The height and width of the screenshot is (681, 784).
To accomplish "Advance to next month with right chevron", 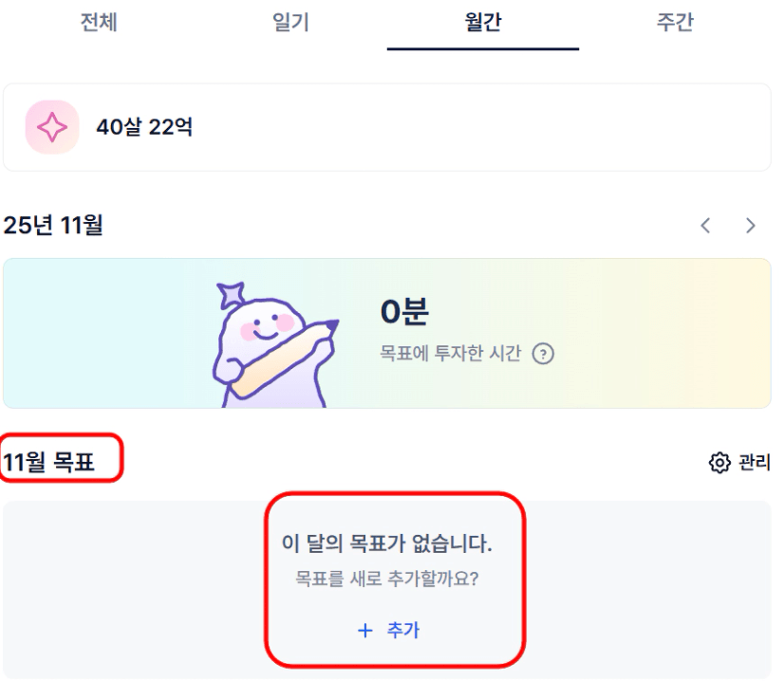I will (x=751, y=226).
